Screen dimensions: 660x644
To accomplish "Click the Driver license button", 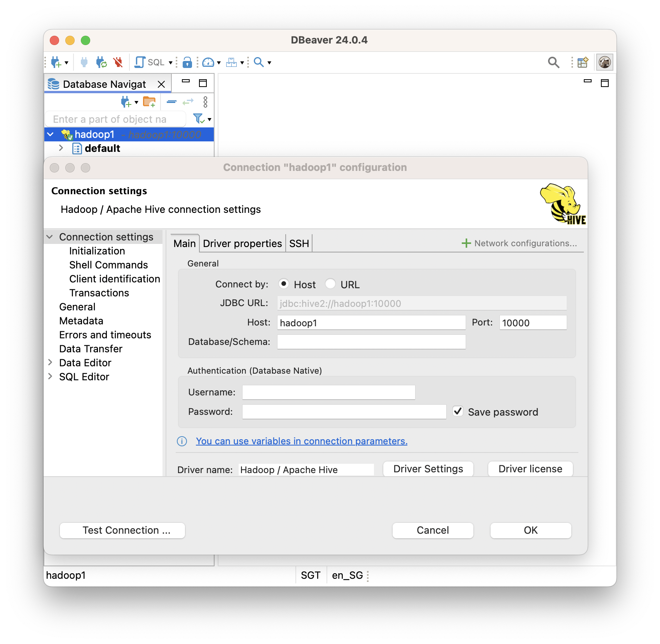I will [530, 469].
